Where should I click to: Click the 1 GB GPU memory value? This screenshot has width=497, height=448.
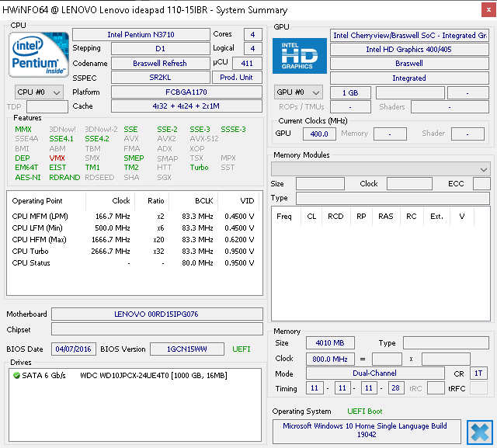tap(350, 93)
